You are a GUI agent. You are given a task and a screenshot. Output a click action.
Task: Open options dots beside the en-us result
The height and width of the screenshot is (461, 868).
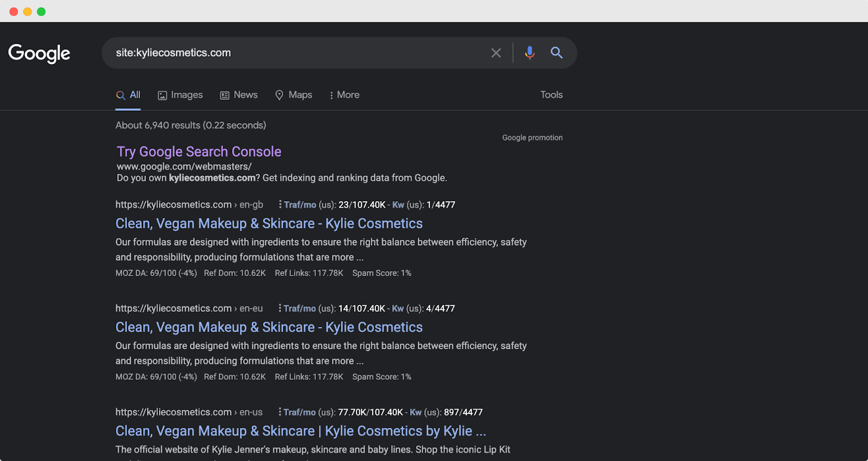279,412
